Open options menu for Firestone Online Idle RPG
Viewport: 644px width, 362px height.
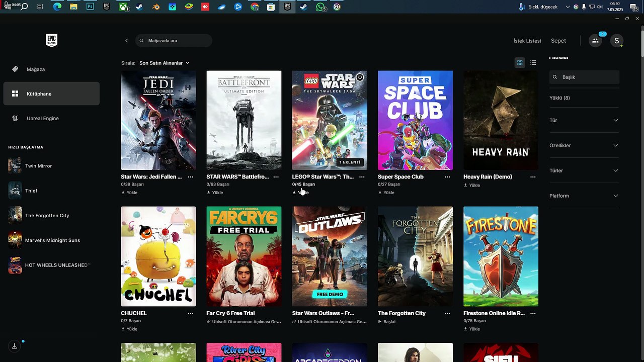coord(533,313)
